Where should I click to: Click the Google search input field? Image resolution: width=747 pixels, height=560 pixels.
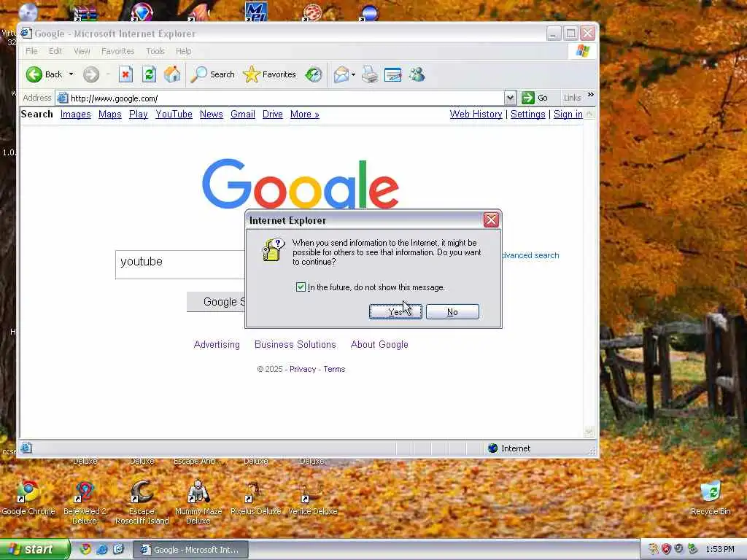180,264
